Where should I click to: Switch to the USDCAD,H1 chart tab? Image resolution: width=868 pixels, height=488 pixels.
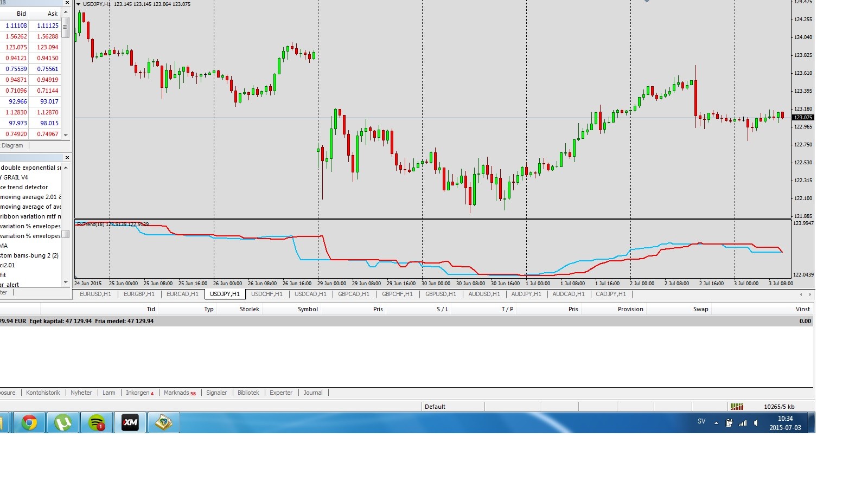pos(310,294)
